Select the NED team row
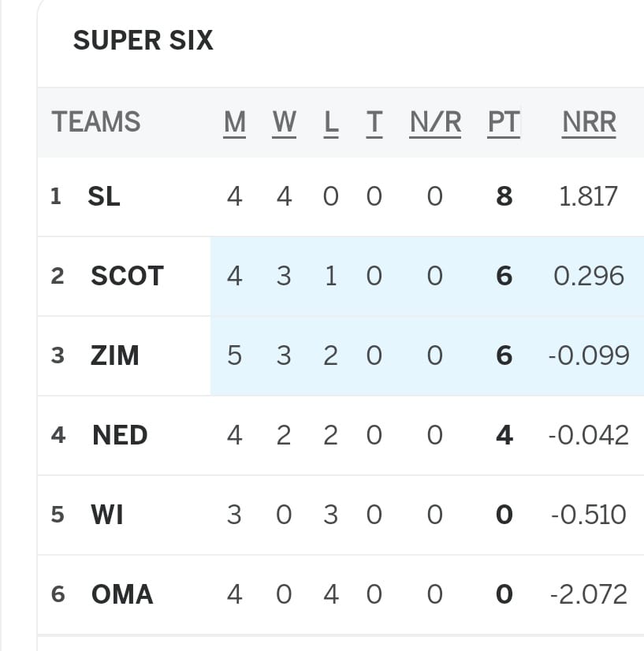The height and width of the screenshot is (651, 644). [118, 434]
